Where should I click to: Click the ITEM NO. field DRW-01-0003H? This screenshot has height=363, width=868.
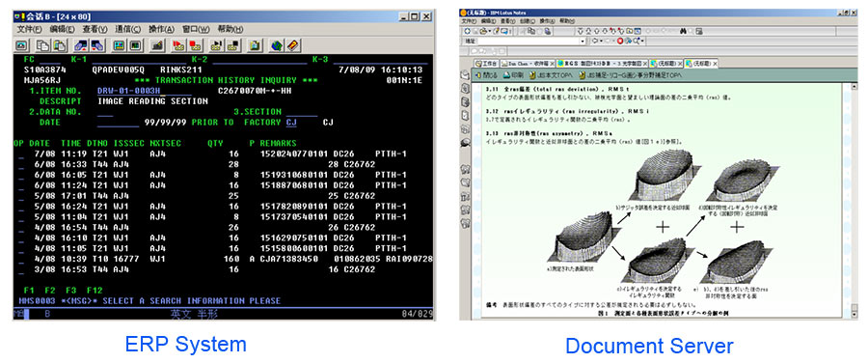coord(129,91)
